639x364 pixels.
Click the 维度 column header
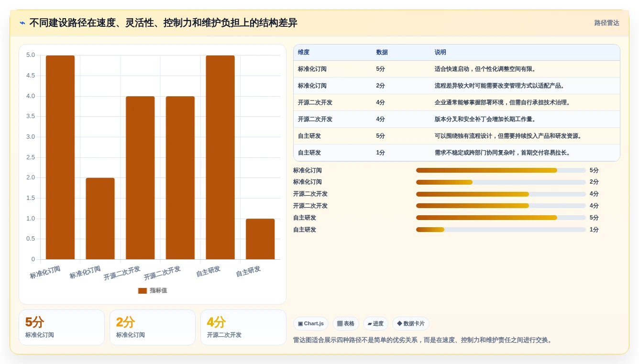(x=304, y=53)
